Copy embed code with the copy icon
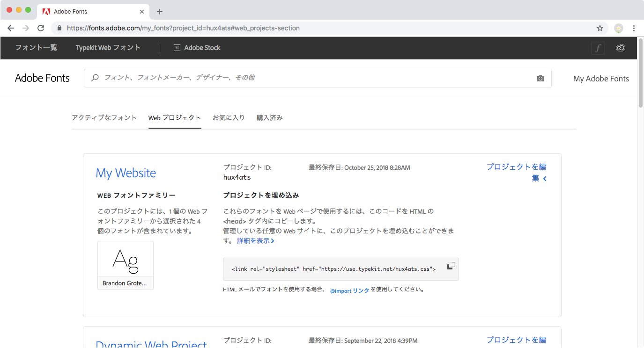This screenshot has height=348, width=644. (x=451, y=266)
